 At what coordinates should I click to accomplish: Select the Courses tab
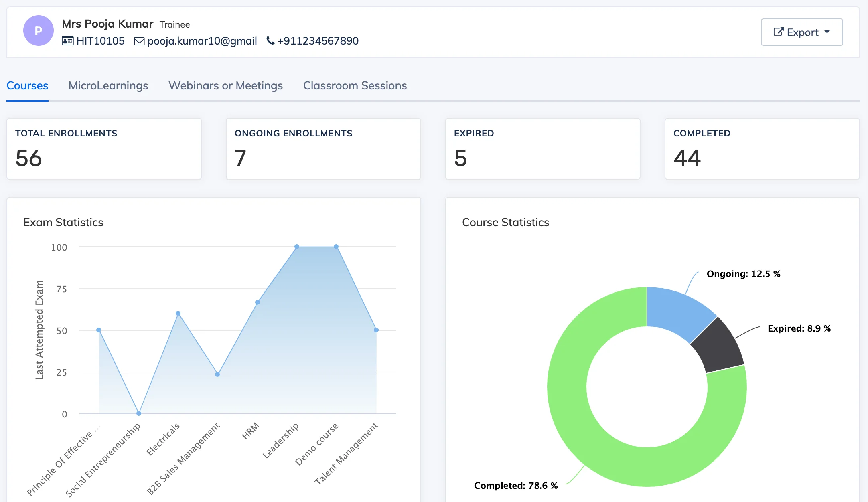click(x=27, y=86)
